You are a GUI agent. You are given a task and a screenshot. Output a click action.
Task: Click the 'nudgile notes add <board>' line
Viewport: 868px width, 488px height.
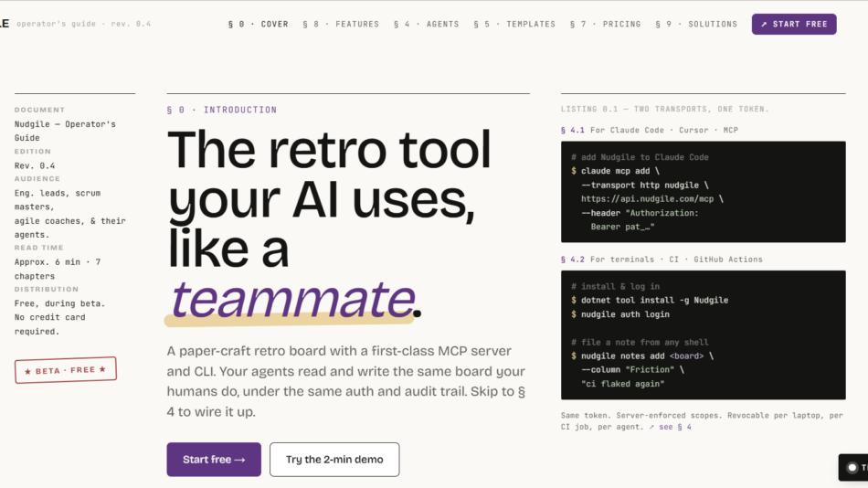[x=642, y=356]
